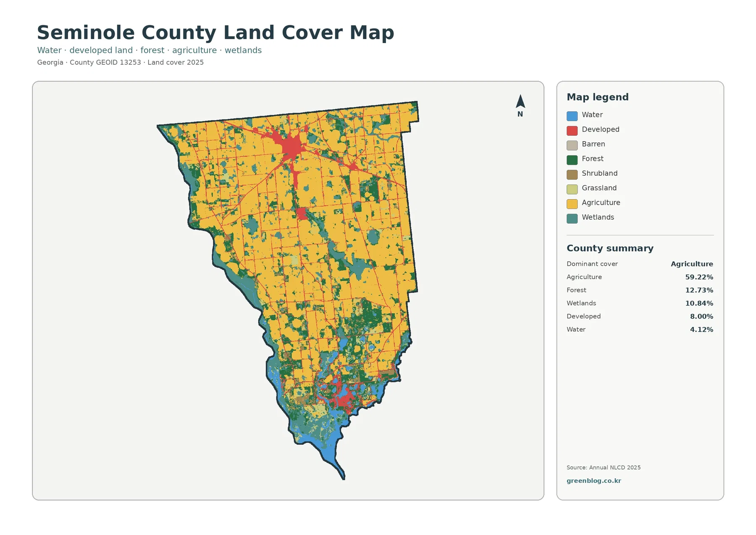The width and height of the screenshot is (756, 535).
Task: Click the County summary heading
Action: point(610,248)
